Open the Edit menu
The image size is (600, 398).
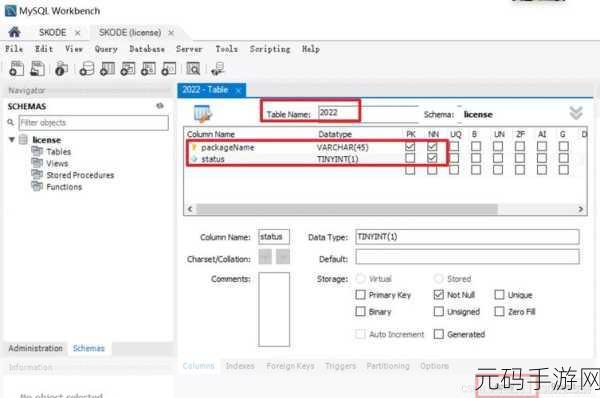[x=44, y=49]
